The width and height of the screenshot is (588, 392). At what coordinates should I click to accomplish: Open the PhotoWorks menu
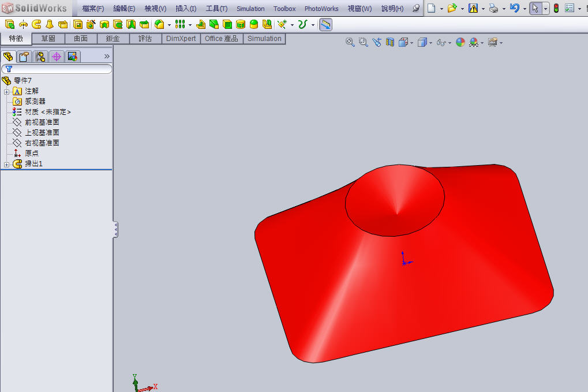[x=321, y=8]
